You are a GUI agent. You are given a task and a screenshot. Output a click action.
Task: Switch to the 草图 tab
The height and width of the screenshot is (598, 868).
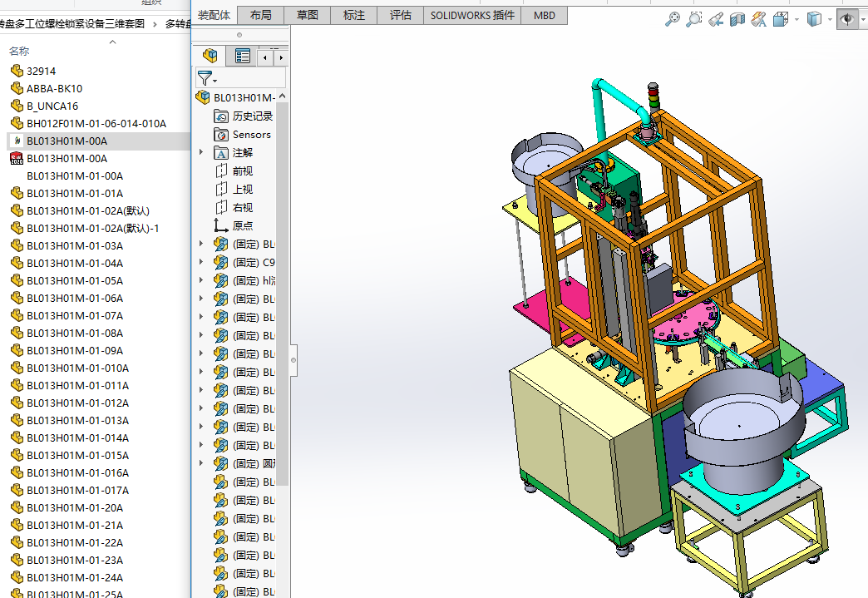pyautogui.click(x=307, y=15)
